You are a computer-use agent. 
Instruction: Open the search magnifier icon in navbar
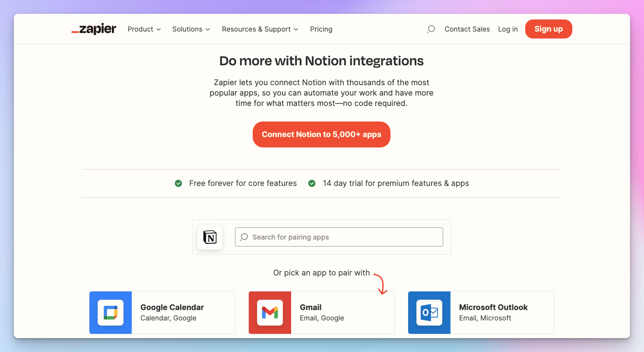(x=431, y=29)
